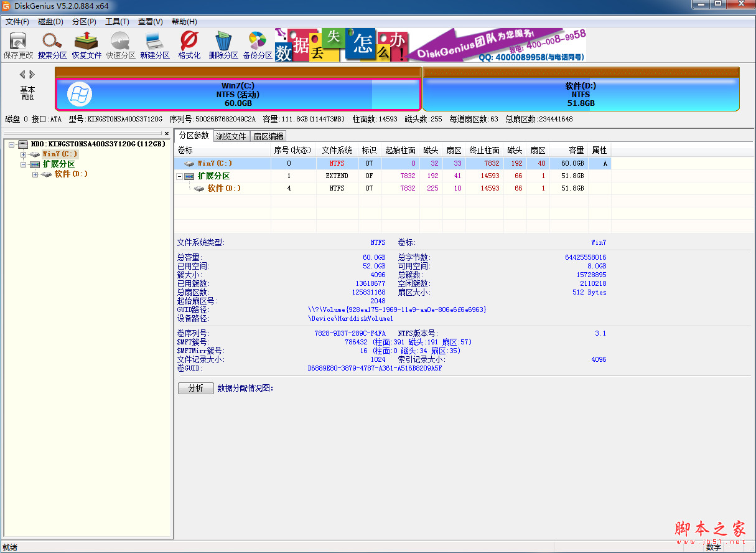Open the 工具(T) menu
This screenshot has width=756, height=553.
117,22
